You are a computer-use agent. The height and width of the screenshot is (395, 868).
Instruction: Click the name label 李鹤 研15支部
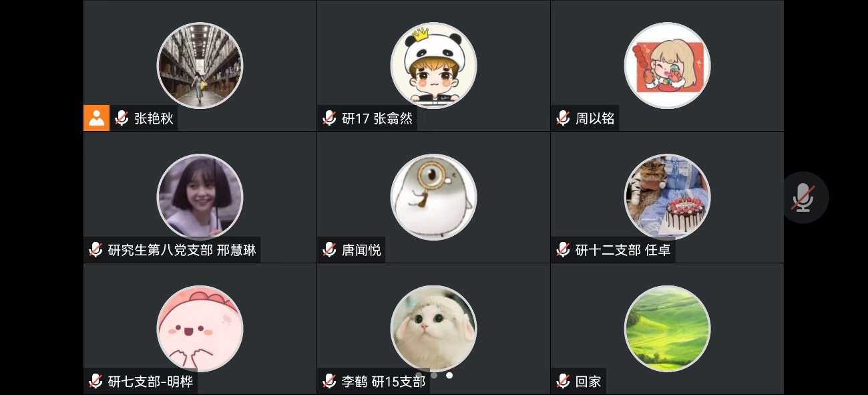pos(383,382)
